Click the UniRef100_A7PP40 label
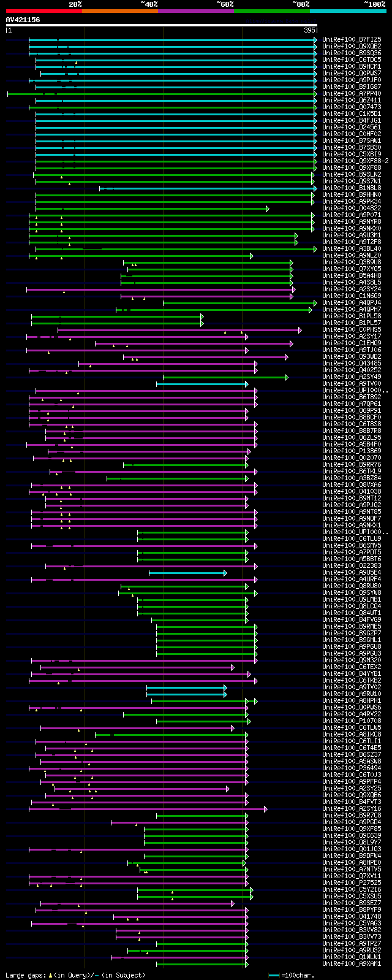This screenshot has height=980, width=392. [352, 93]
